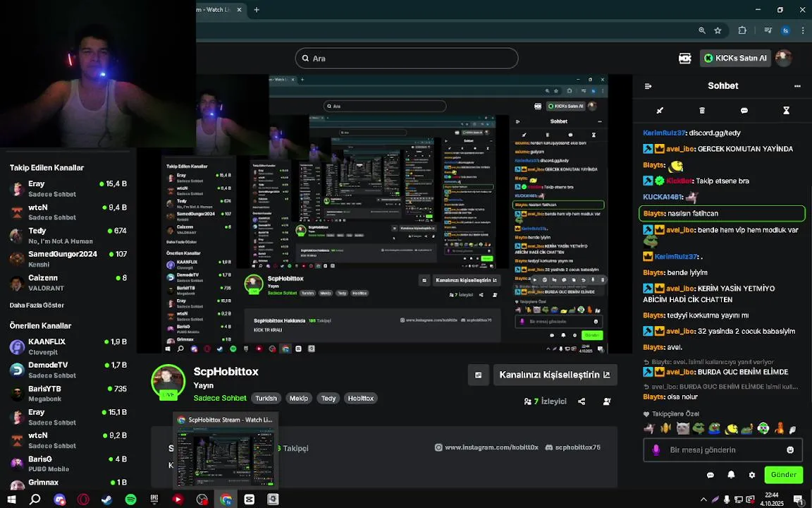This screenshot has height=508, width=812.
Task: Focus the 'Bir mesaj gönderin' input field
Action: point(723,450)
